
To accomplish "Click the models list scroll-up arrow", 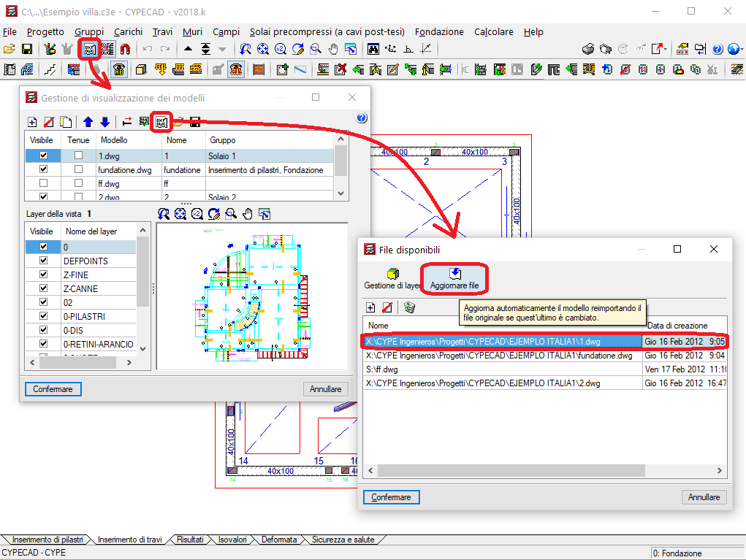I will pyautogui.click(x=340, y=139).
